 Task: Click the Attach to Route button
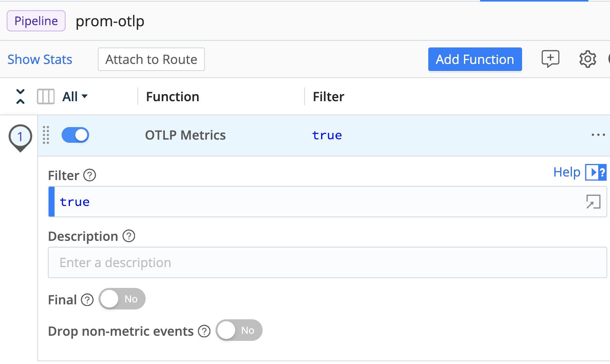[x=151, y=59]
